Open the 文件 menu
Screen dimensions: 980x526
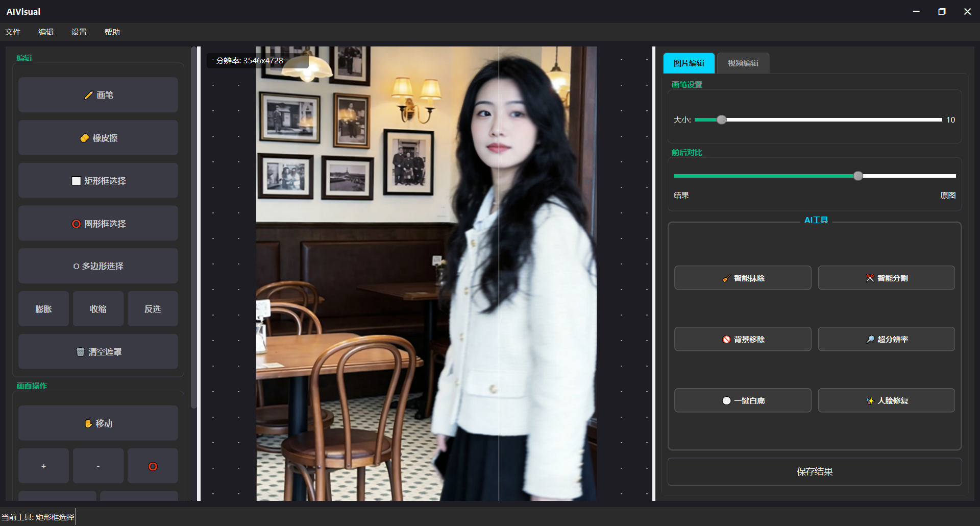click(13, 32)
